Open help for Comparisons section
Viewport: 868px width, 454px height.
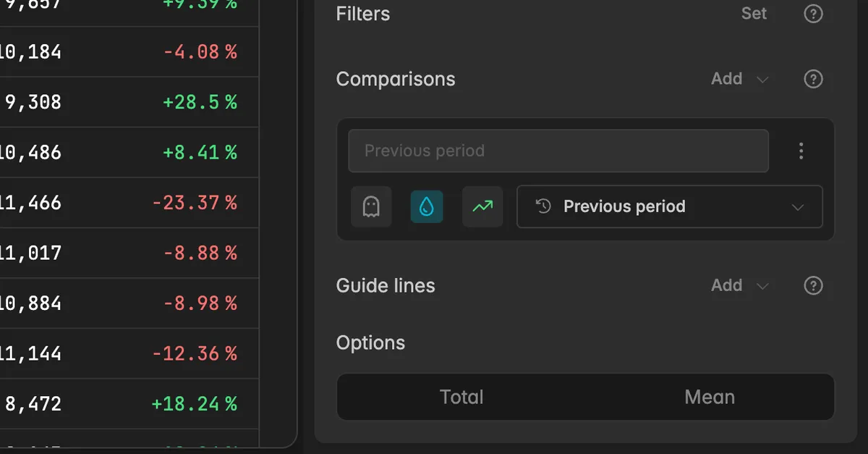tap(814, 79)
